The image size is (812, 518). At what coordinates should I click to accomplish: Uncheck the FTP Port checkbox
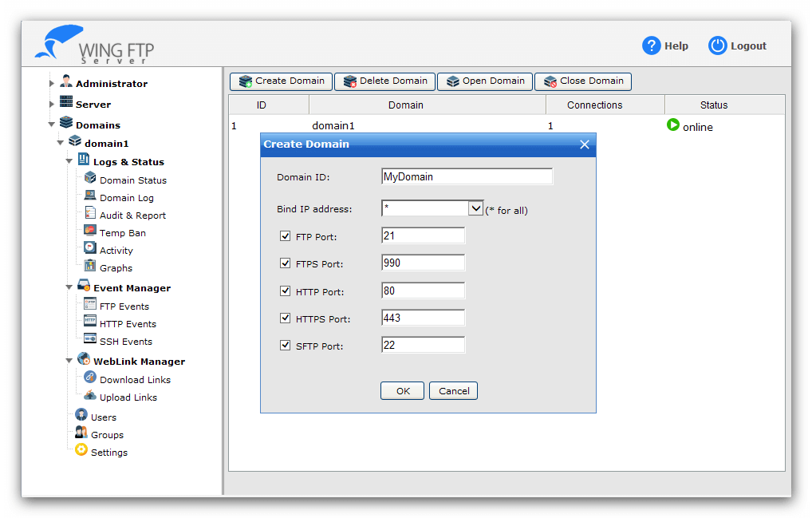click(x=286, y=236)
